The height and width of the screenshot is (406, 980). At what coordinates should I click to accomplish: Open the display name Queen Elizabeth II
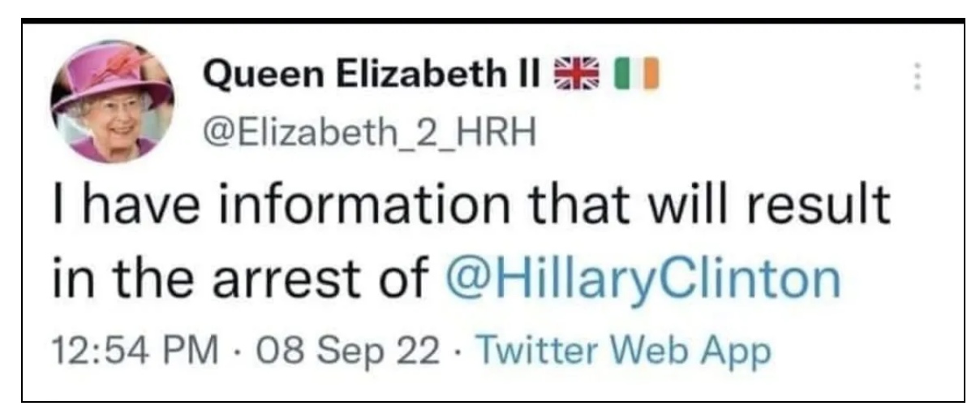tap(373, 76)
